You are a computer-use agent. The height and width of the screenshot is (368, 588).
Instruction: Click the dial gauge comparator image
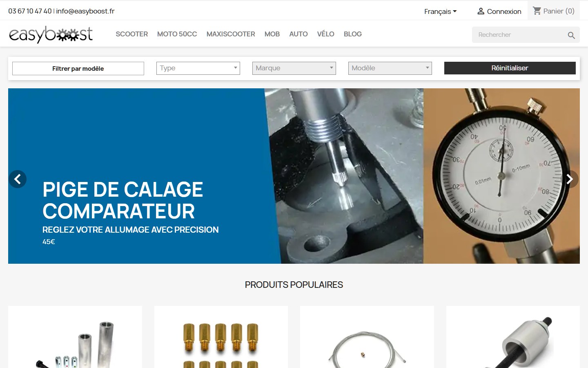pyautogui.click(x=501, y=176)
